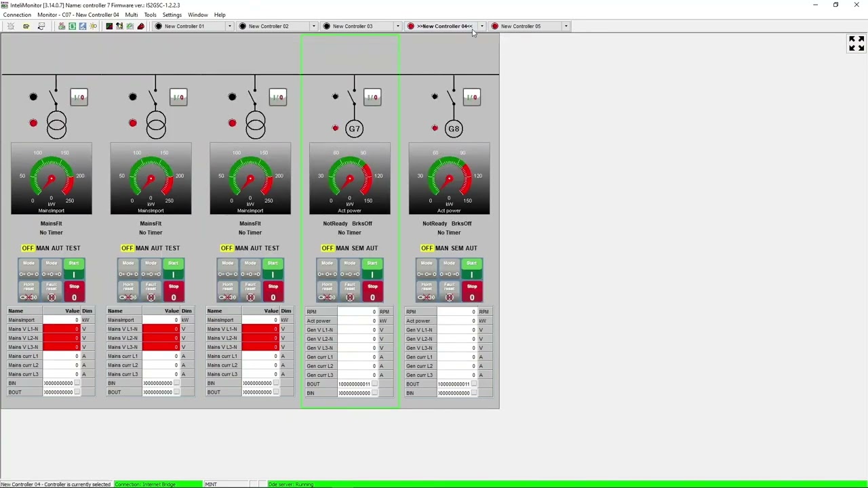
Task: Open the Settings menu
Action: click(172, 15)
